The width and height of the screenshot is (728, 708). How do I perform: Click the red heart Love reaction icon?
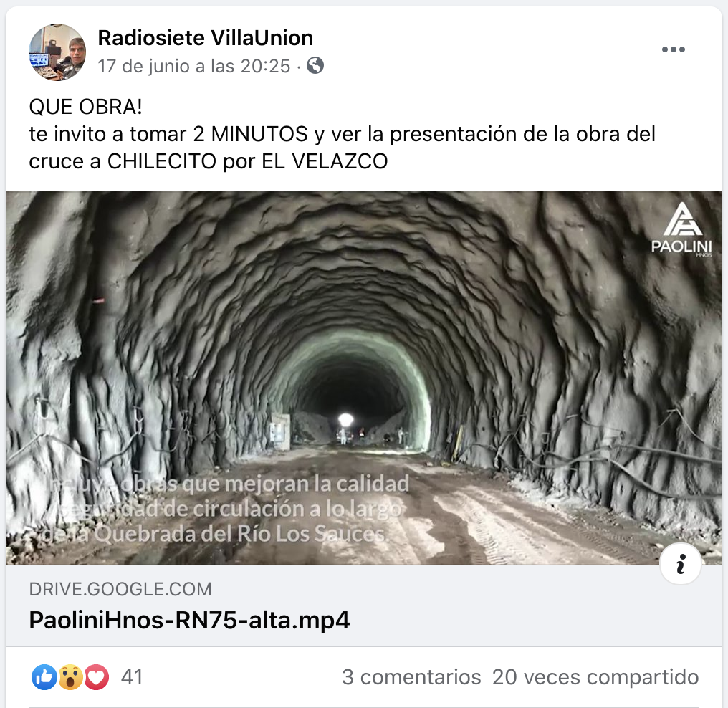(96, 677)
